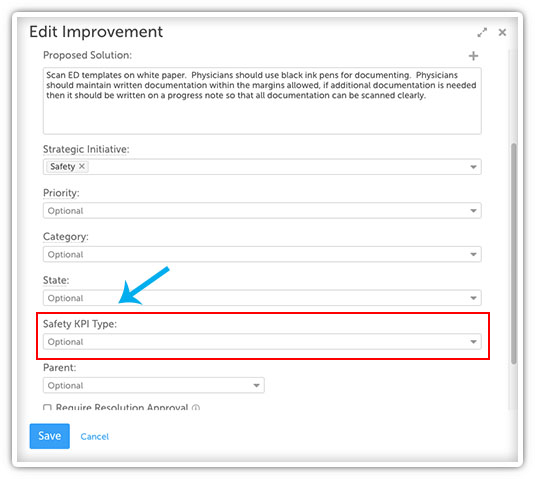Expand the Parent dropdown
Viewport: 535px width, 479px height.
[154, 385]
